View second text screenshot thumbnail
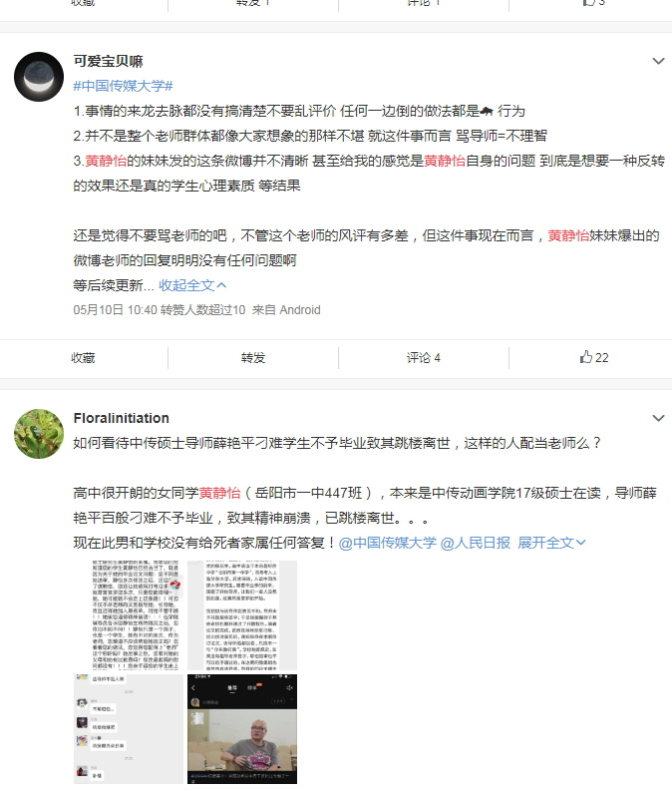The image size is (672, 791). tap(242, 614)
